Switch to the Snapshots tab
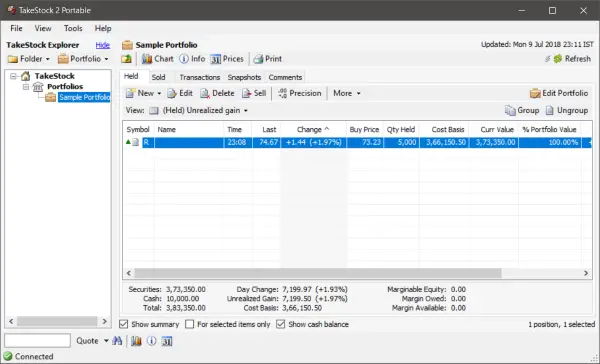 pyautogui.click(x=244, y=77)
